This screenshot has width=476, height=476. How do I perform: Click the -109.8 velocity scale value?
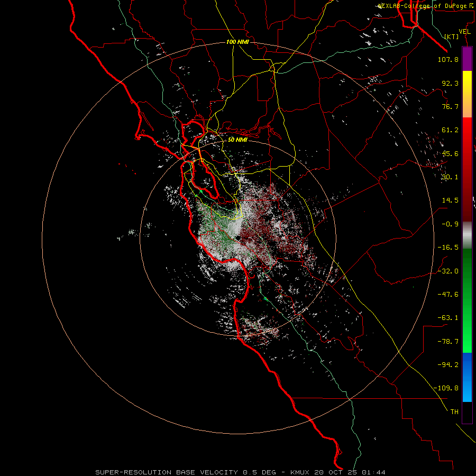(446, 388)
